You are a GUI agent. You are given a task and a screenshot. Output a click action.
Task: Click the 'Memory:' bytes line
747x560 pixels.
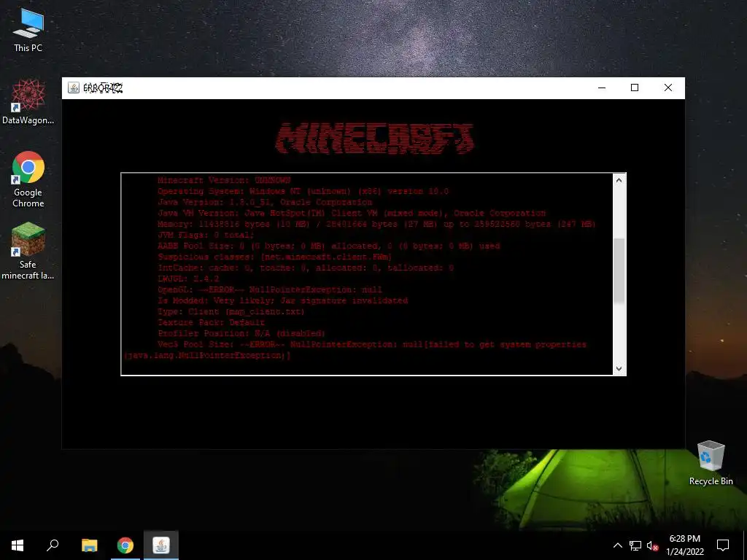click(x=376, y=225)
